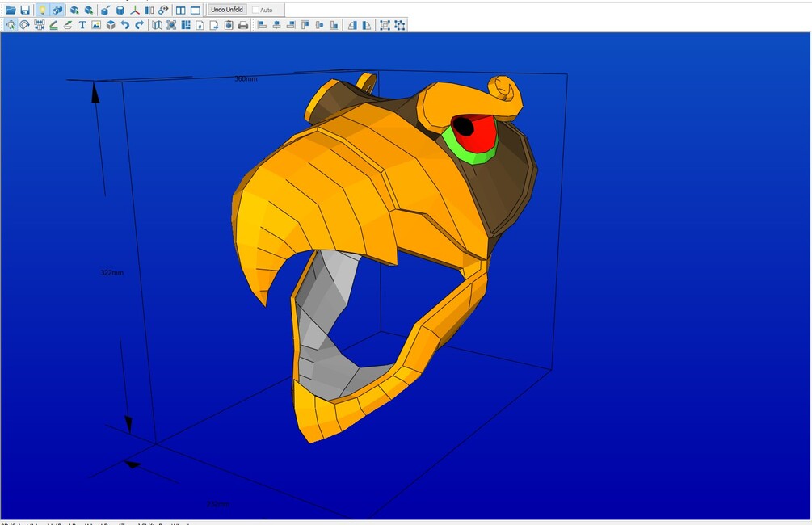Click the chain link with eye icon

[164, 10]
